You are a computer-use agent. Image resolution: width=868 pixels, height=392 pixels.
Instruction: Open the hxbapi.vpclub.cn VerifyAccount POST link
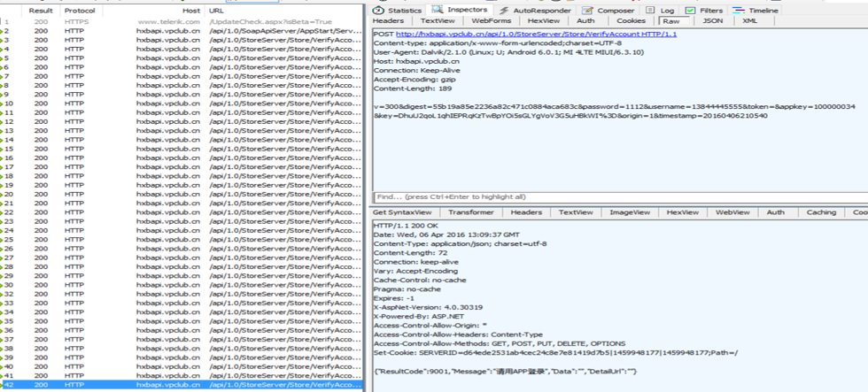pyautogui.click(x=536, y=35)
